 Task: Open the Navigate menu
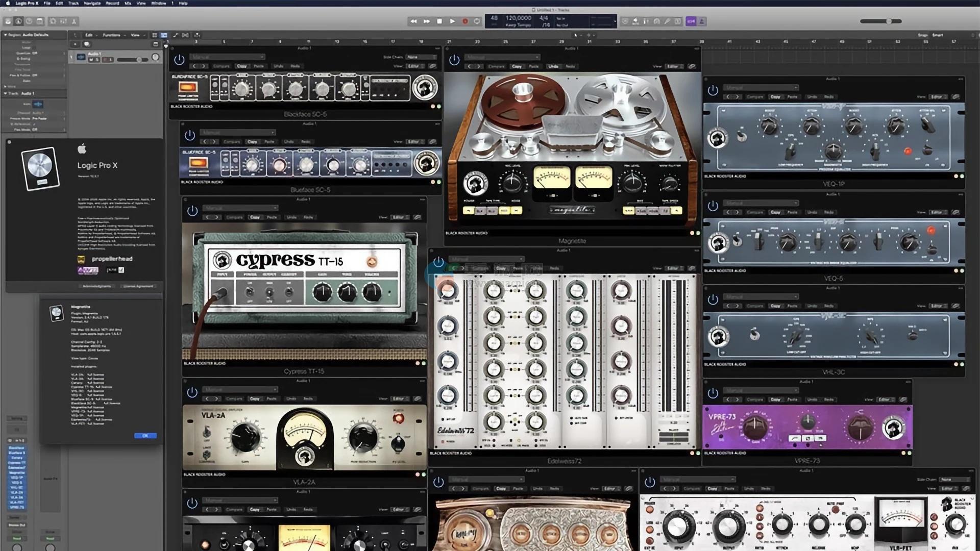(x=92, y=3)
